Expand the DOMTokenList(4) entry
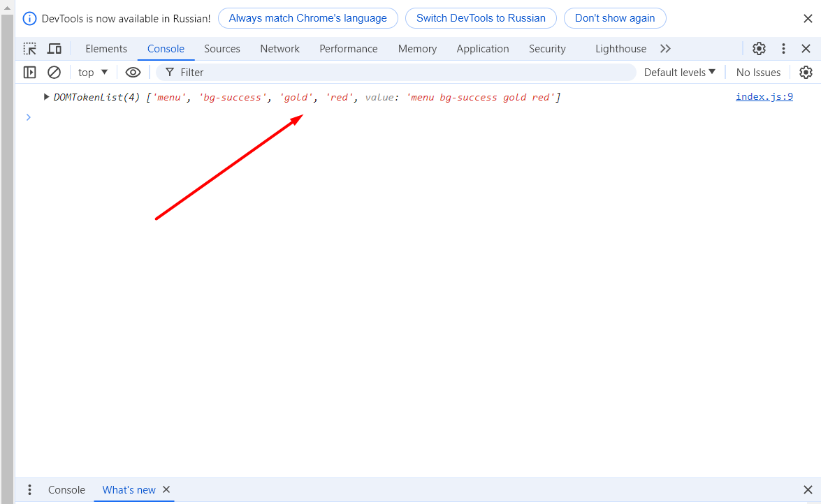821x504 pixels. [46, 97]
